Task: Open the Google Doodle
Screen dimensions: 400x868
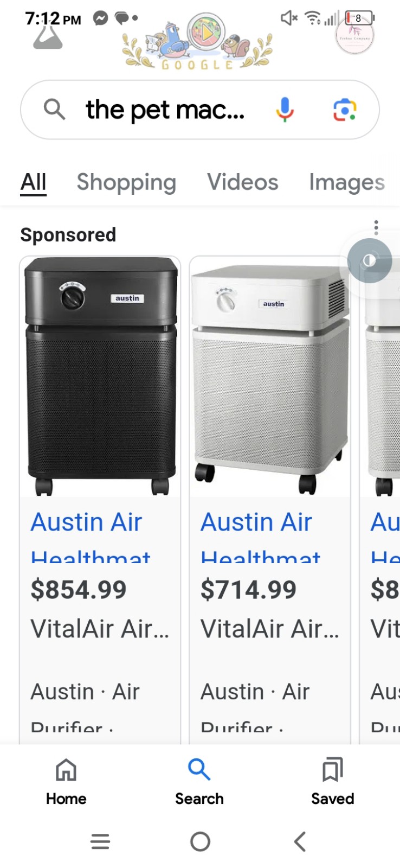Action: point(197,42)
